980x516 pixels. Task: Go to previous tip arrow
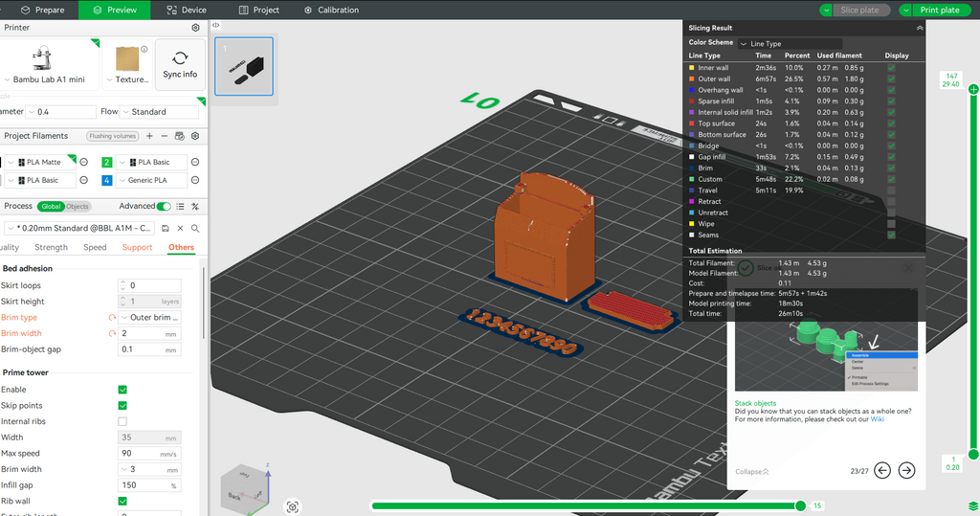(881, 470)
